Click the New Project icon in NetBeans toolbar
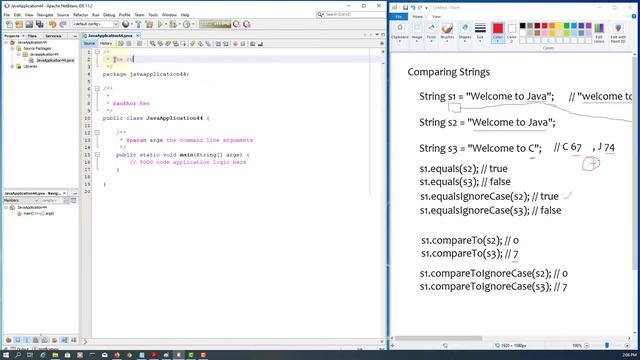Image resolution: width=640 pixels, height=360 pixels. tap(19, 24)
